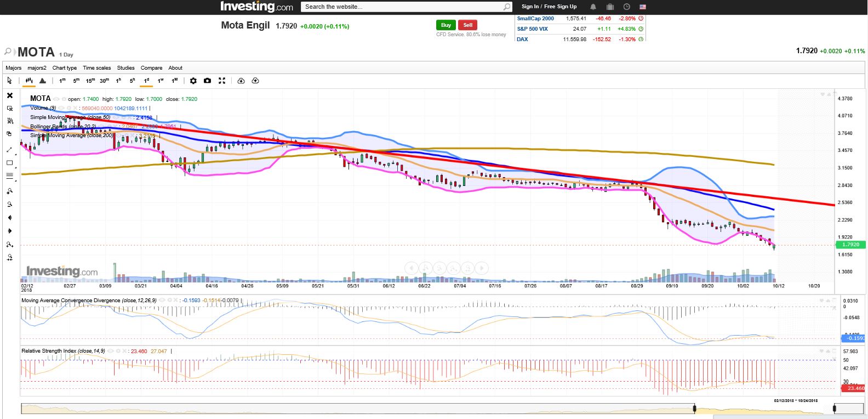Viewport: 868px width, 419px height.
Task: Click the remove-drawings tool below the X
Action: [10, 108]
